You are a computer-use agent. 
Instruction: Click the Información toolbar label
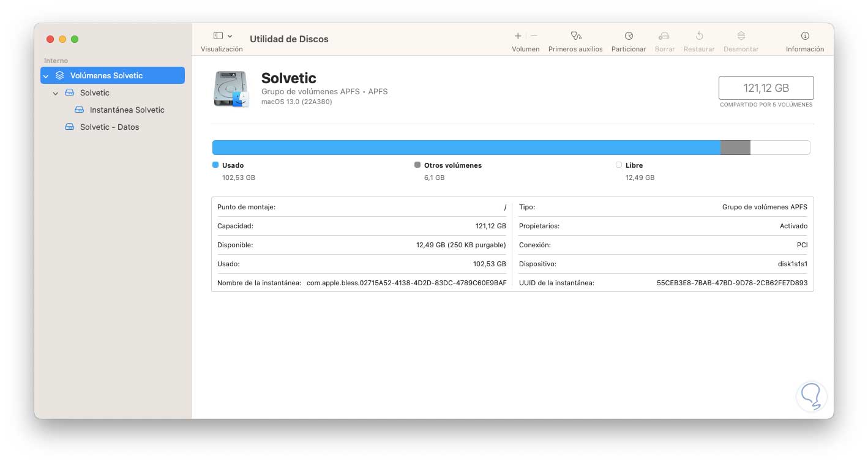805,49
